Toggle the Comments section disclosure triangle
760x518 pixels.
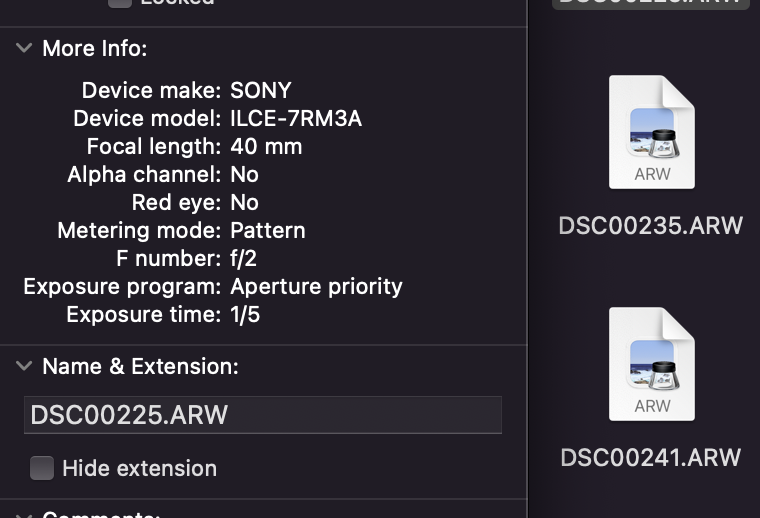tap(24, 514)
